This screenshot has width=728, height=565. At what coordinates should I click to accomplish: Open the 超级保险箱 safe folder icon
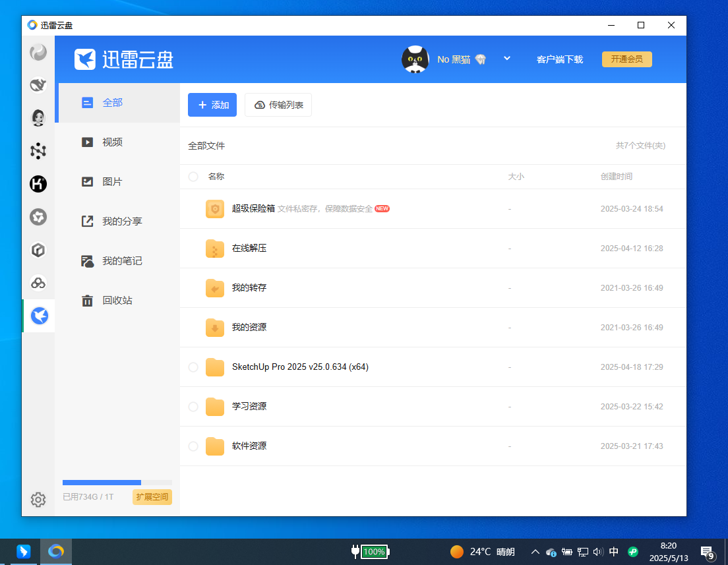[x=215, y=209]
